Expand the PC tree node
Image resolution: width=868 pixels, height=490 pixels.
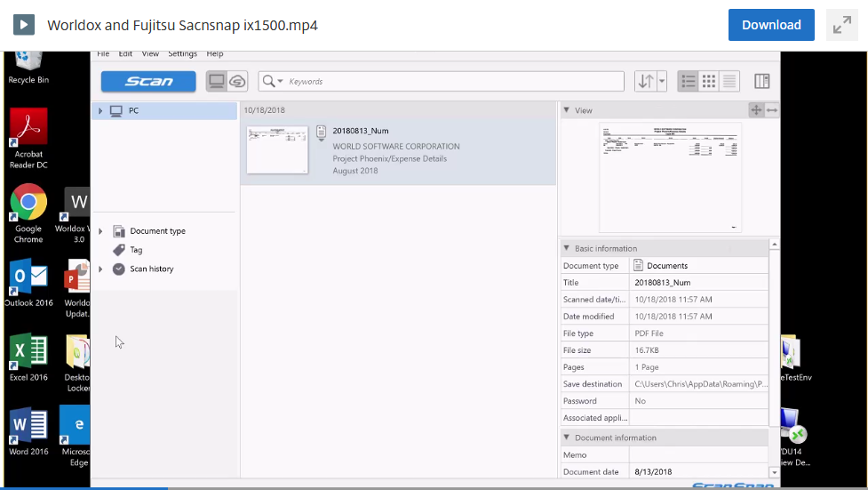(100, 111)
